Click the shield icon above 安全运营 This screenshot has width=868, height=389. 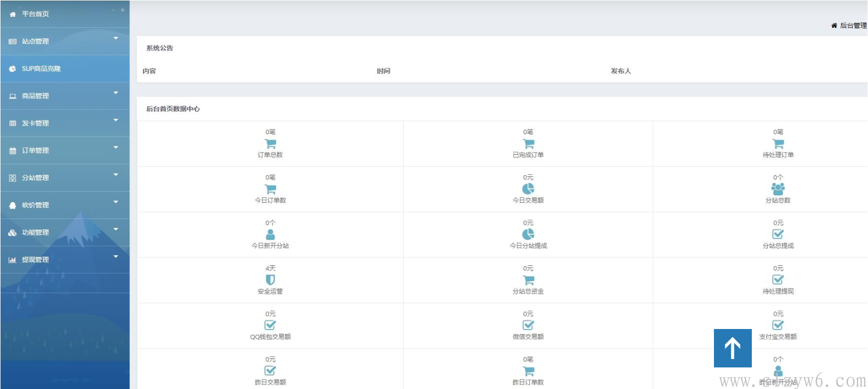pyautogui.click(x=270, y=280)
